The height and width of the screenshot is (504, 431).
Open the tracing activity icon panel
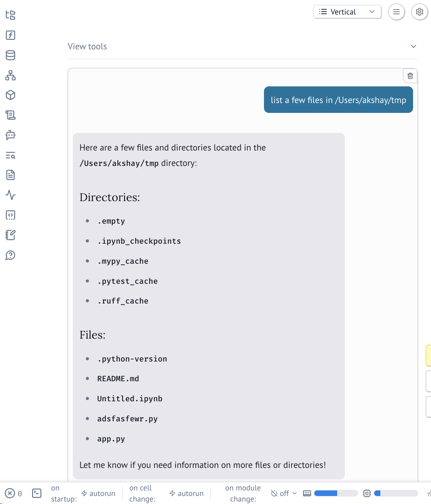(x=10, y=195)
